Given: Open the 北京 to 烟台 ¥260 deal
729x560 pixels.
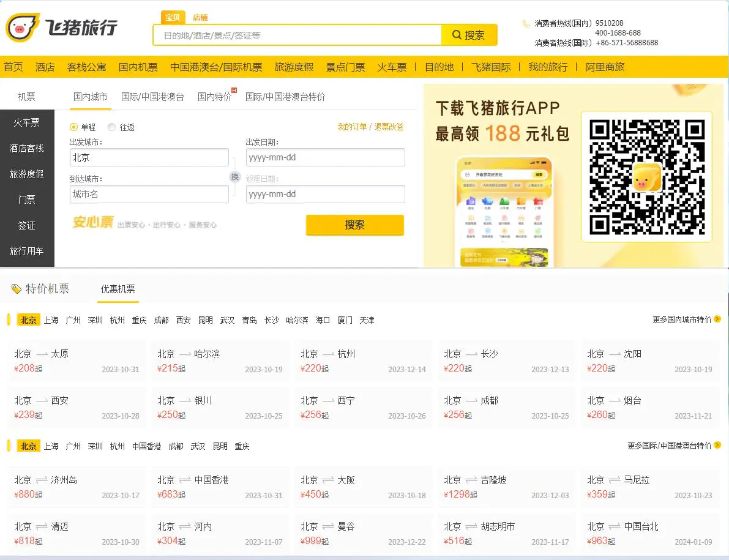Looking at the screenshot, I should click(650, 408).
